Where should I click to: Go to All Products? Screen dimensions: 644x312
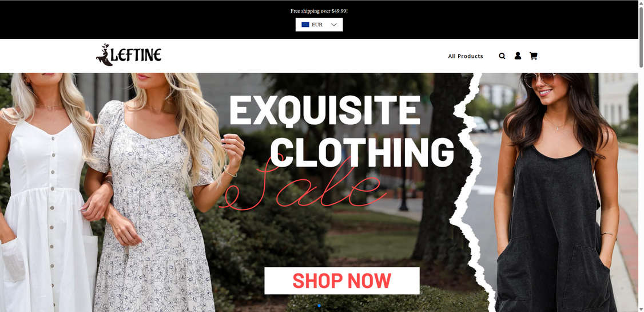(466, 56)
